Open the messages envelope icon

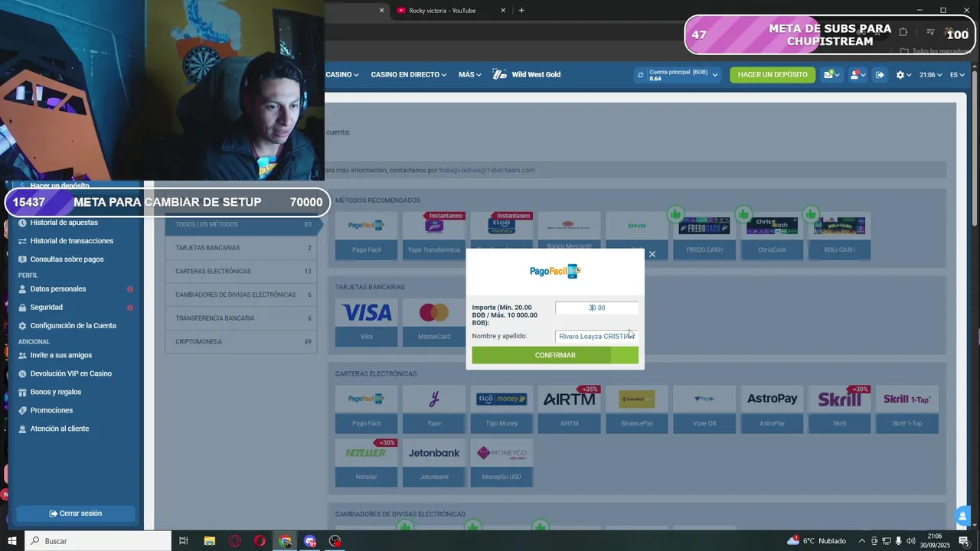click(831, 74)
